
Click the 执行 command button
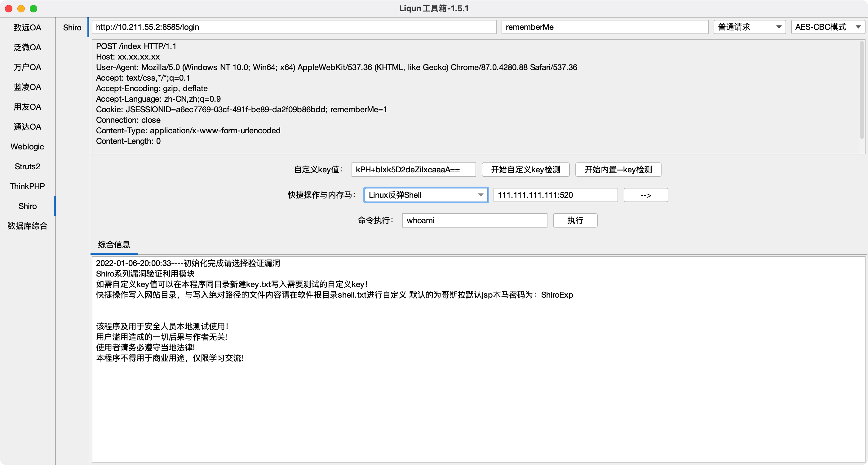(575, 220)
